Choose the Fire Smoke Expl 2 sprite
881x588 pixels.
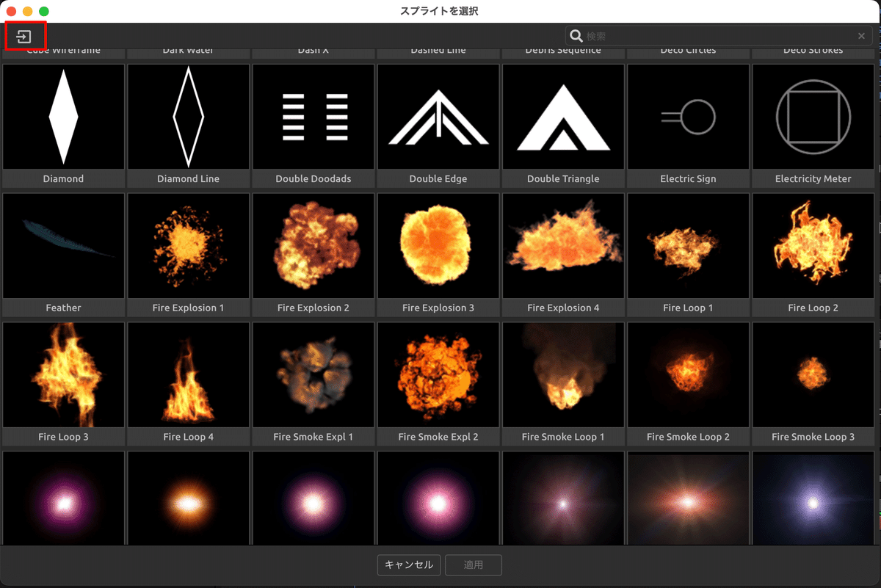click(x=438, y=374)
